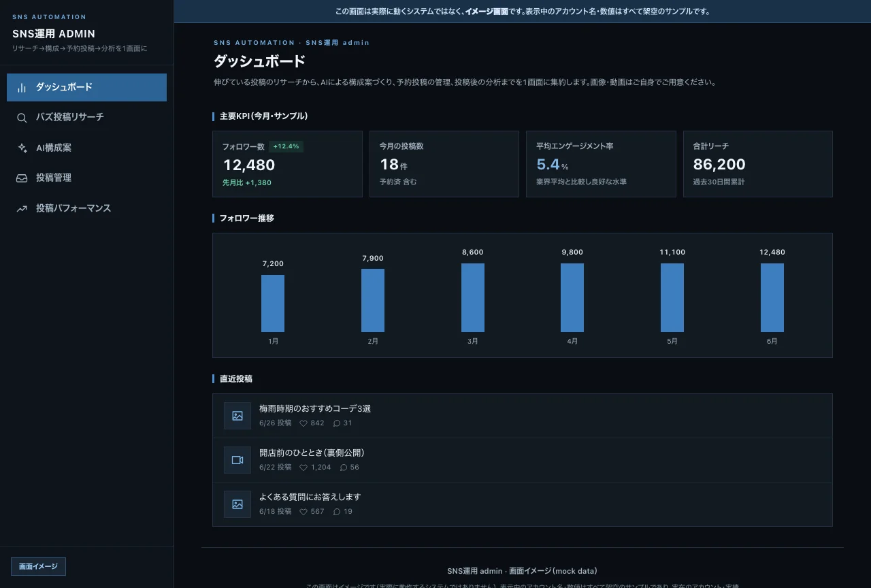Image resolution: width=871 pixels, height=588 pixels.
Task: Click the 86,200 reach value
Action: coord(719,165)
